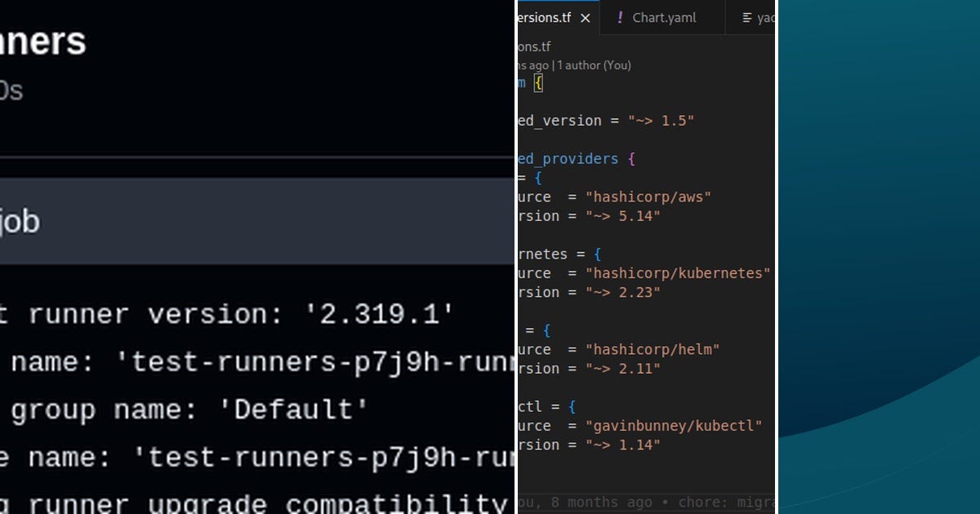980x514 pixels.
Task: Click the "~> 1.14" version string
Action: 622,445
